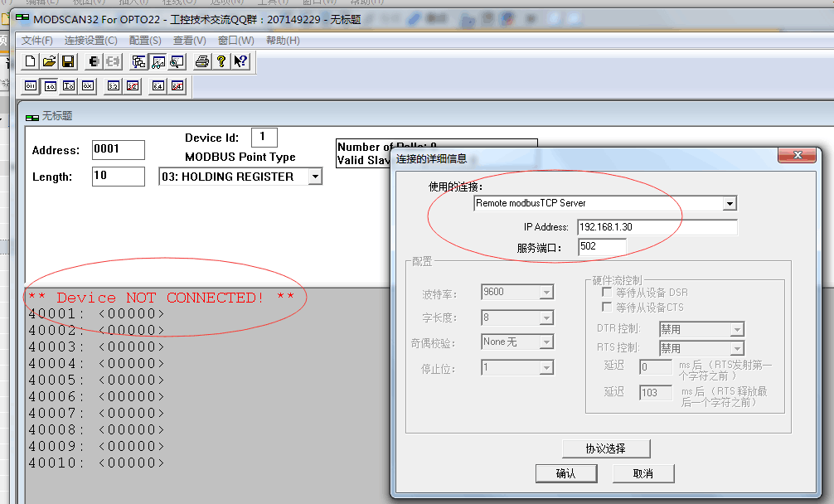Open a file with the folder icon
The image size is (834, 504).
coord(49,61)
